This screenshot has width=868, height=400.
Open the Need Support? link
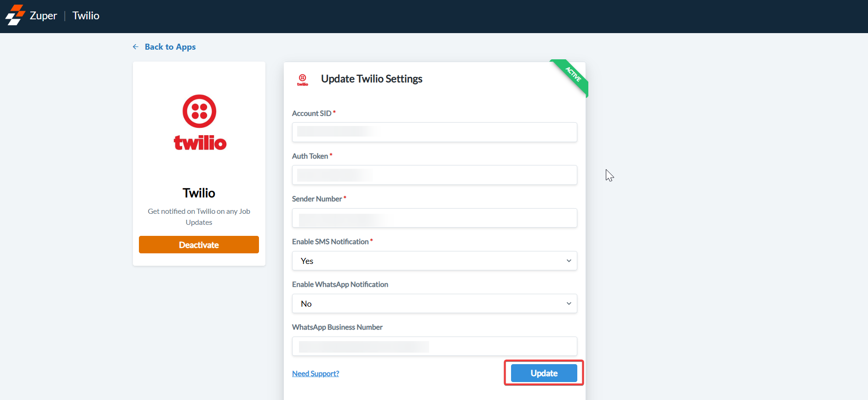point(316,373)
